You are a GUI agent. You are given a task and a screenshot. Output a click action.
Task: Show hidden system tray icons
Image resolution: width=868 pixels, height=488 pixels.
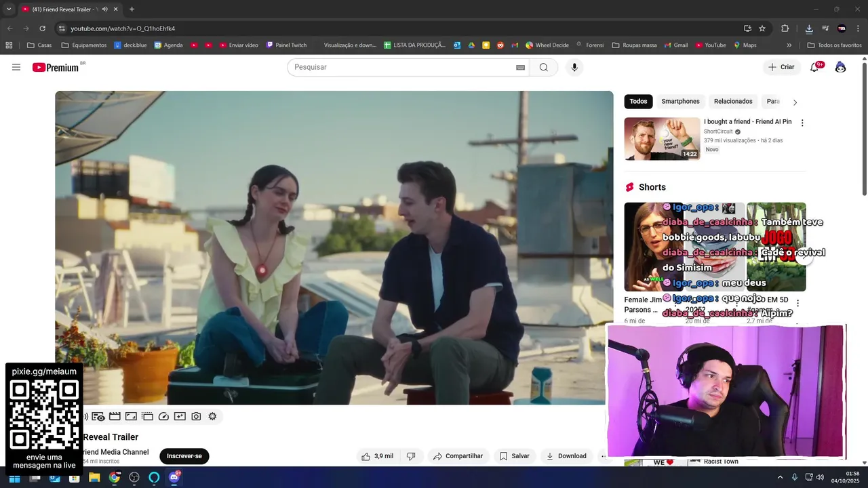click(x=780, y=478)
